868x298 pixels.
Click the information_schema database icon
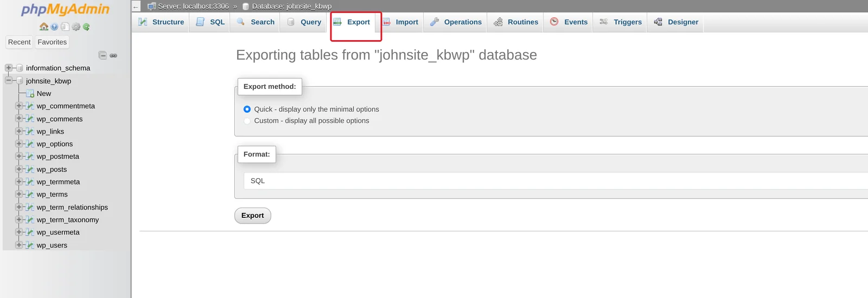pyautogui.click(x=20, y=68)
